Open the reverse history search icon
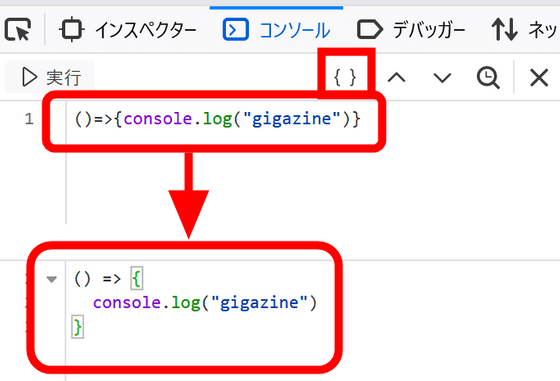Image resolution: width=560 pixels, height=381 pixels. pos(488,77)
